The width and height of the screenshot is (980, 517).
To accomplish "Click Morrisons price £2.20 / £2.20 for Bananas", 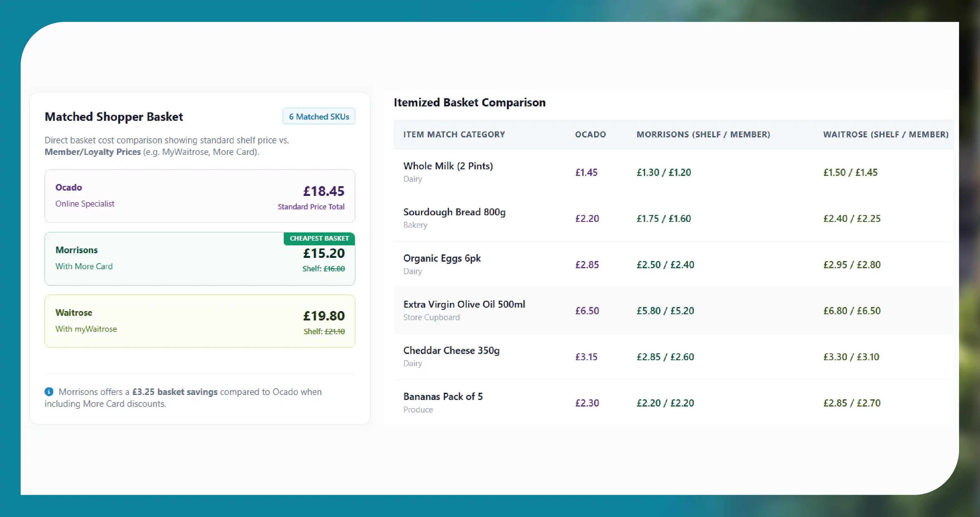I will click(x=666, y=403).
